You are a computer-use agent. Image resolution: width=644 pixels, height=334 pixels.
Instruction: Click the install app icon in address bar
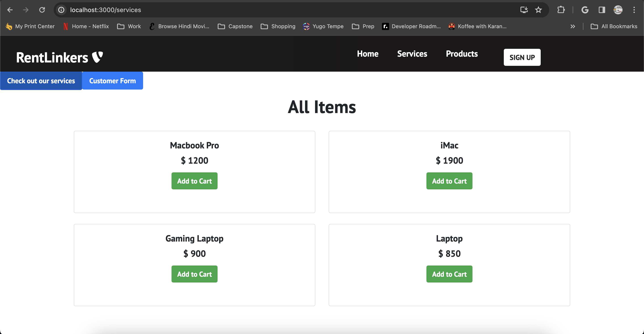click(x=524, y=10)
